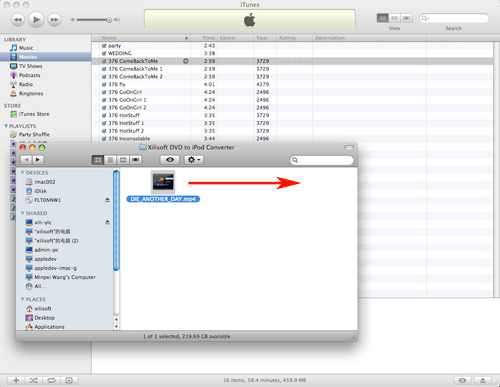Uncheck the '376 ComeBackToMe 1' checkbox
The image size is (500, 387).
point(104,69)
